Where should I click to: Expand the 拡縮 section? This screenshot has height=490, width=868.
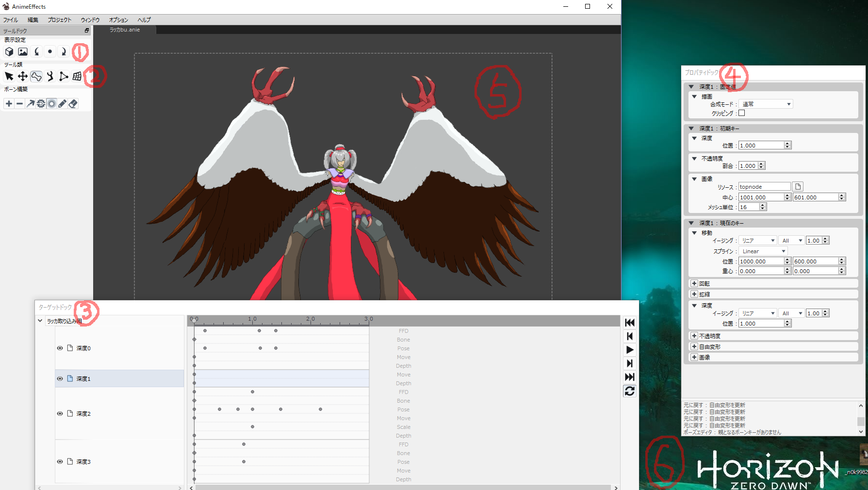[694, 294]
